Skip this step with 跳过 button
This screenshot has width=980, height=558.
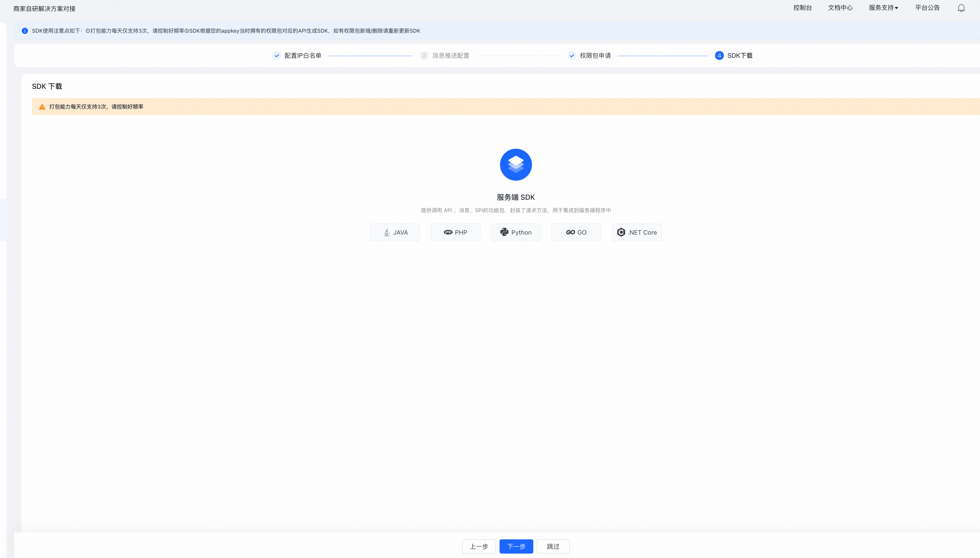[x=553, y=546]
